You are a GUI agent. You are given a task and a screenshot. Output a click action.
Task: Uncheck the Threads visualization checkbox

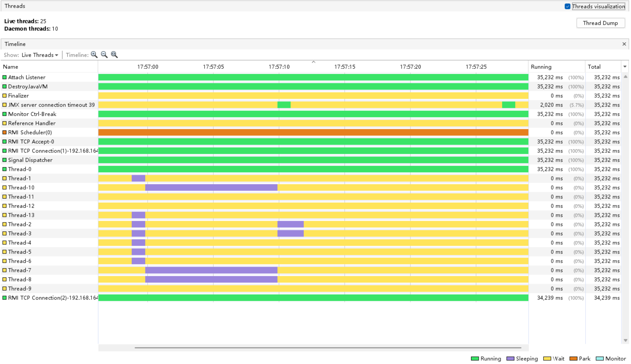point(567,6)
